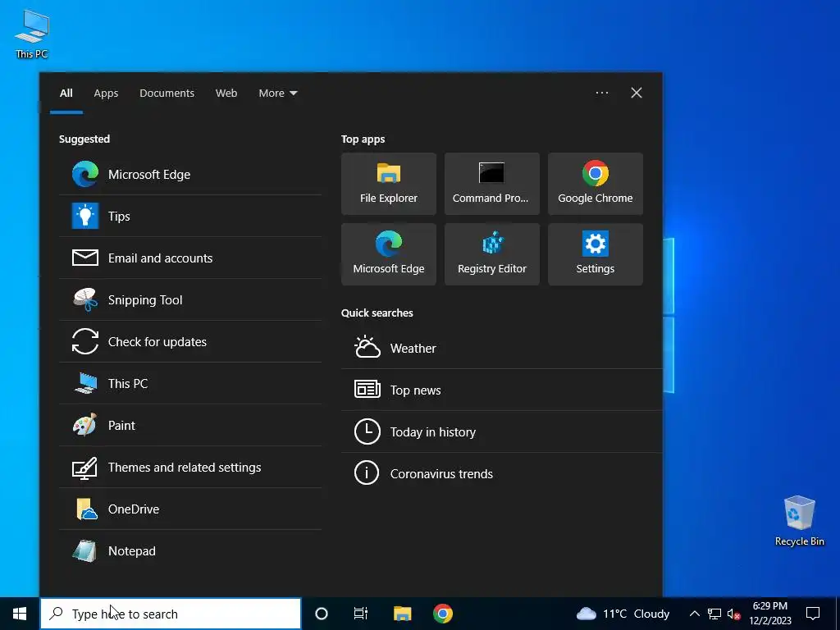Open Settings tile in Top apps
The width and height of the screenshot is (840, 630).
[596, 254]
